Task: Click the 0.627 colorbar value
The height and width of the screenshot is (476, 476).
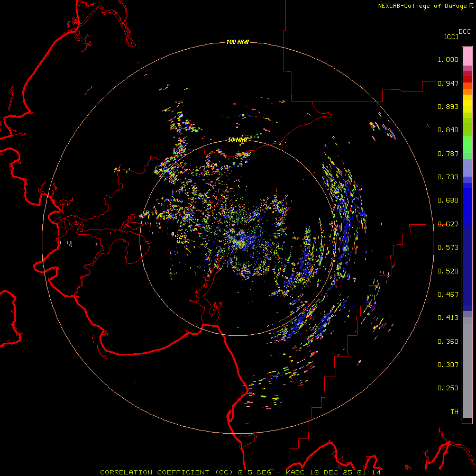Action: coord(448,224)
